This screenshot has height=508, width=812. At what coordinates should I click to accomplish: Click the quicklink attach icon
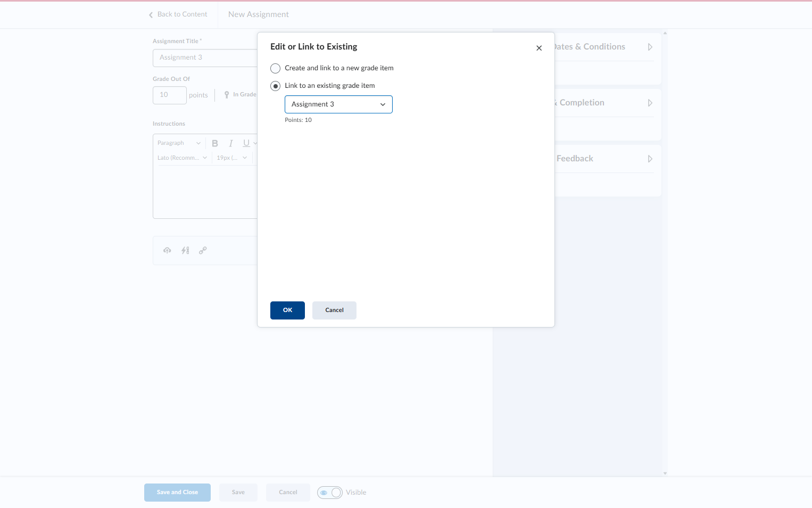tap(185, 250)
